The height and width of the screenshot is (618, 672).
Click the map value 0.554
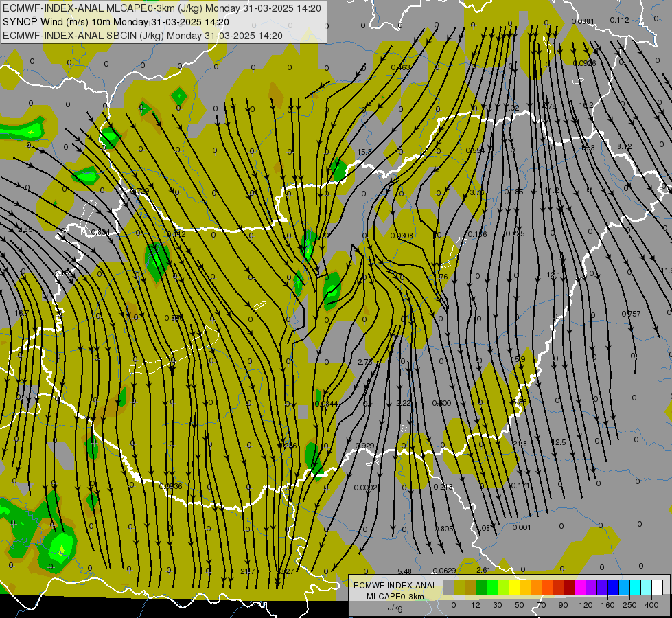tap(475, 150)
